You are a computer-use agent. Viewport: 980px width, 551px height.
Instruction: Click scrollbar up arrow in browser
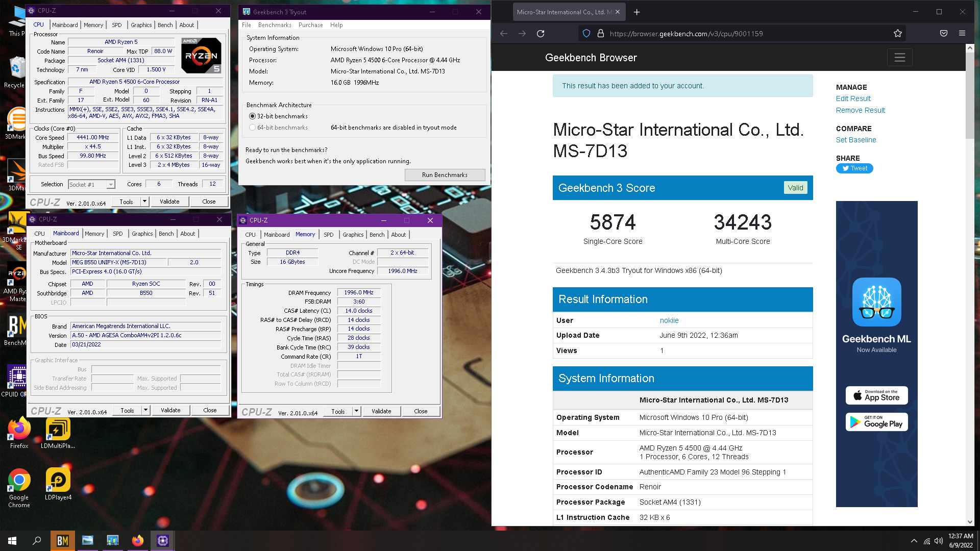970,48
